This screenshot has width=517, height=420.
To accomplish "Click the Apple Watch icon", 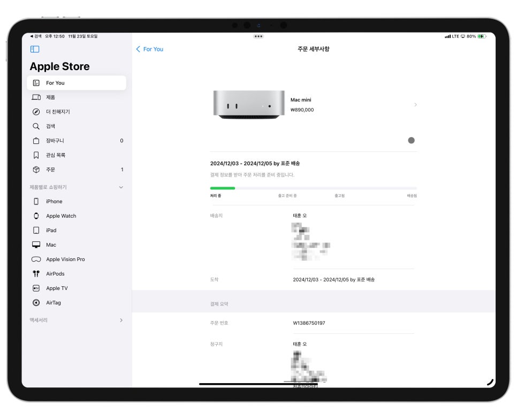I will click(36, 216).
